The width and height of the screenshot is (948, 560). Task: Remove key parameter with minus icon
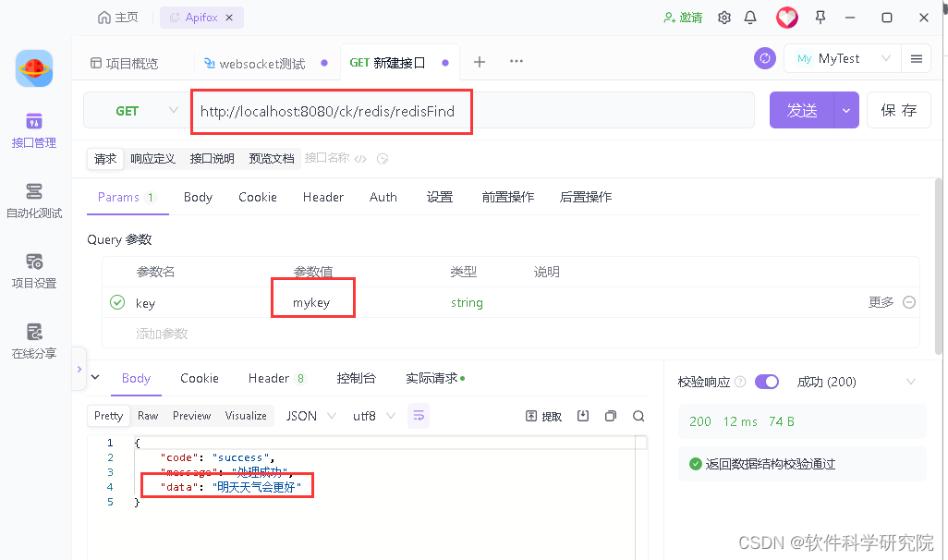click(908, 302)
